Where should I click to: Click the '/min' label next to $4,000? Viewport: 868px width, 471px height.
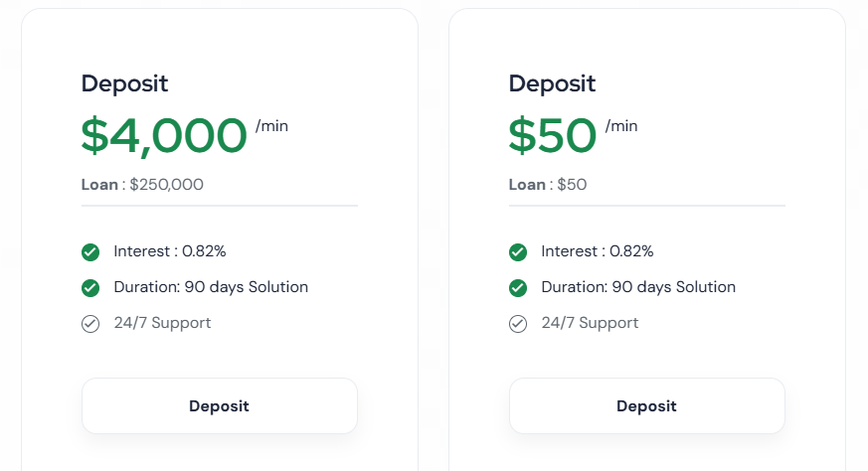coord(271,126)
